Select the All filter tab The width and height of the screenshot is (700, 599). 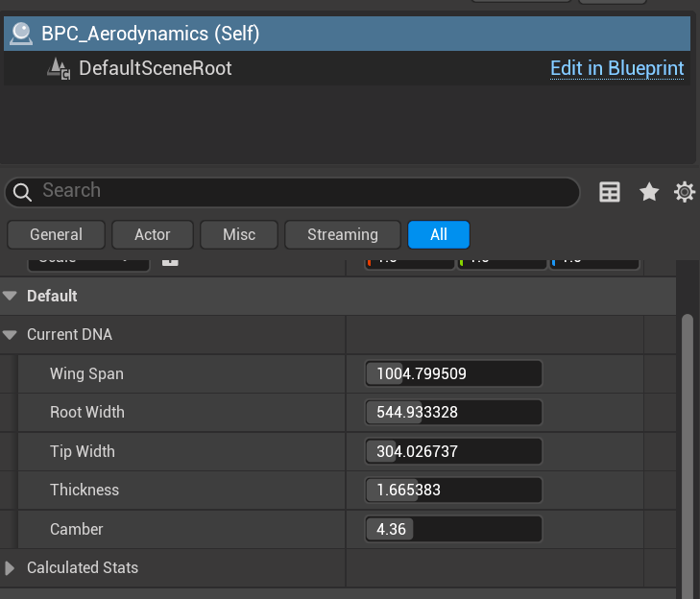[x=439, y=234]
